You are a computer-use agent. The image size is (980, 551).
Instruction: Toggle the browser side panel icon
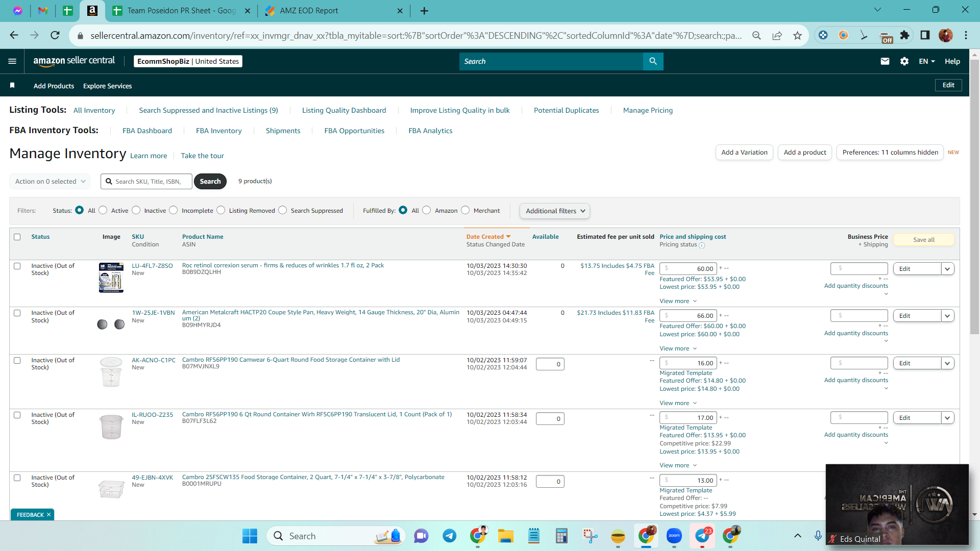[x=925, y=35]
